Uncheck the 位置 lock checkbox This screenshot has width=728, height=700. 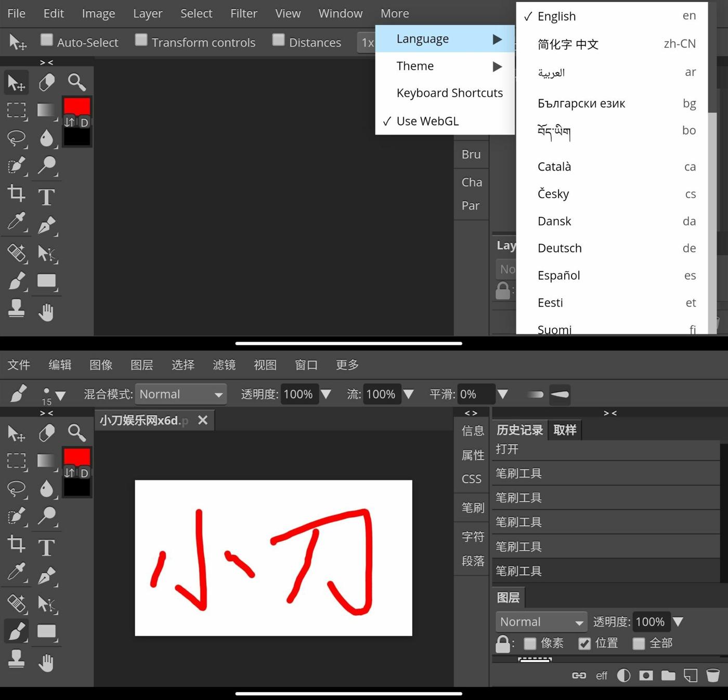point(584,643)
